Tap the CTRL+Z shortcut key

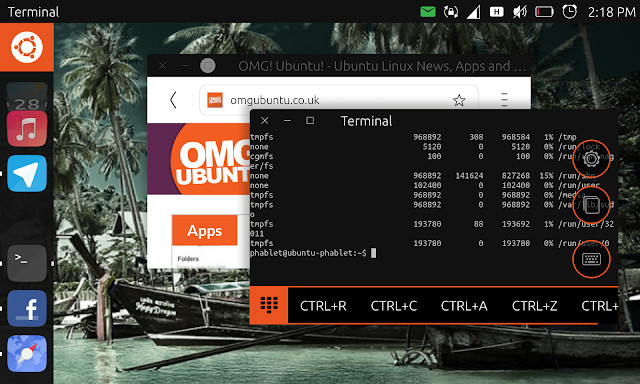534,306
